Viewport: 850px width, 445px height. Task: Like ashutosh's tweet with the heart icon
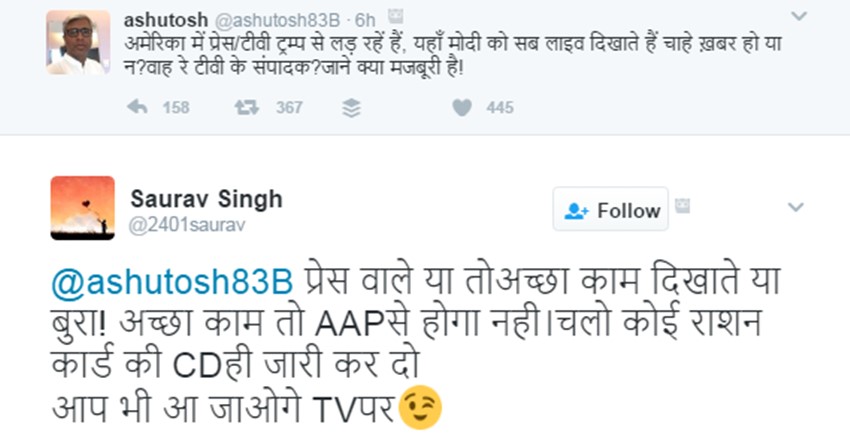pos(461,107)
